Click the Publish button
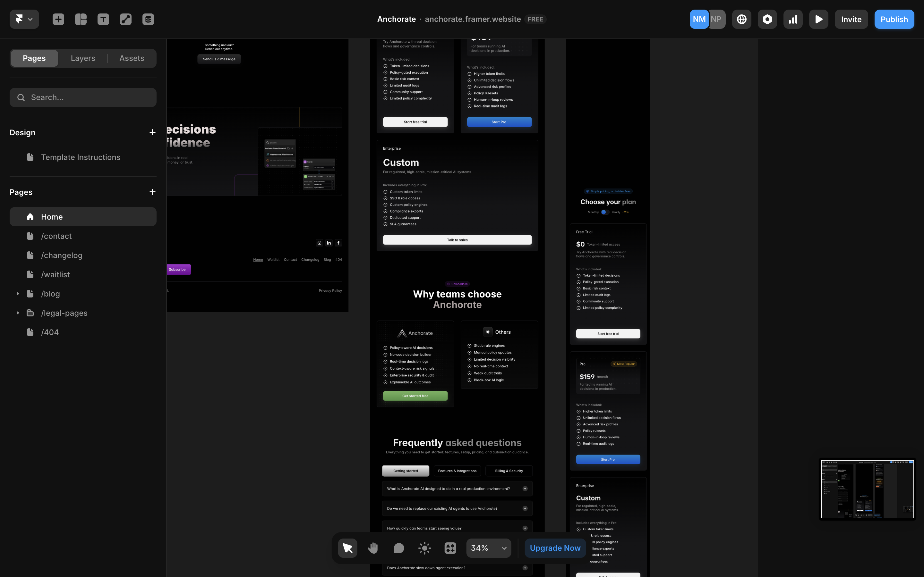Screen dimensions: 924x577 click(x=894, y=19)
